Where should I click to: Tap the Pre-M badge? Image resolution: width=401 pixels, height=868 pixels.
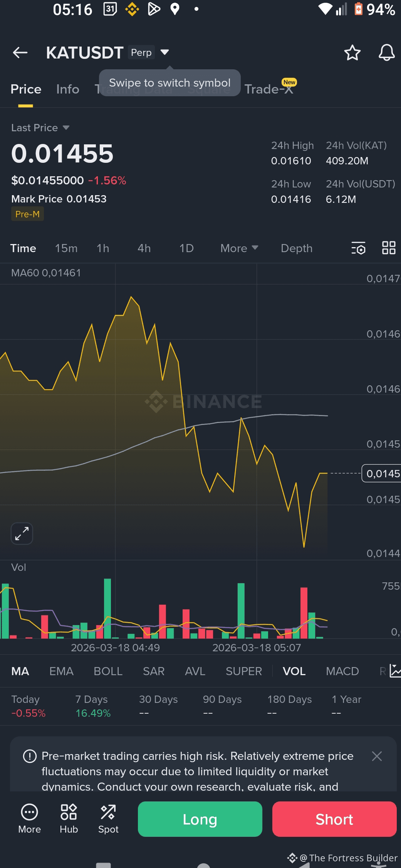pyautogui.click(x=27, y=214)
